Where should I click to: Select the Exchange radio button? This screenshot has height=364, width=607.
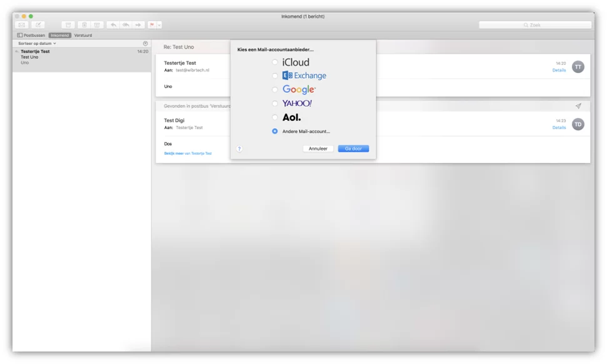(274, 76)
